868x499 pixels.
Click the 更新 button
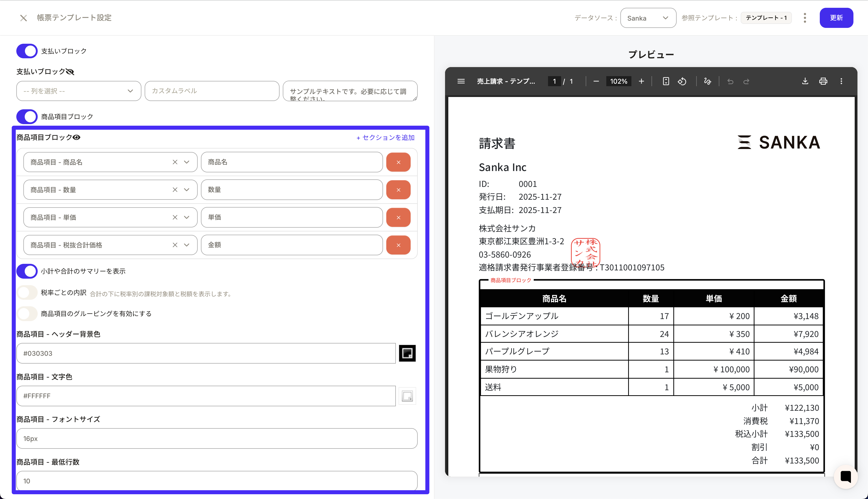[836, 18]
